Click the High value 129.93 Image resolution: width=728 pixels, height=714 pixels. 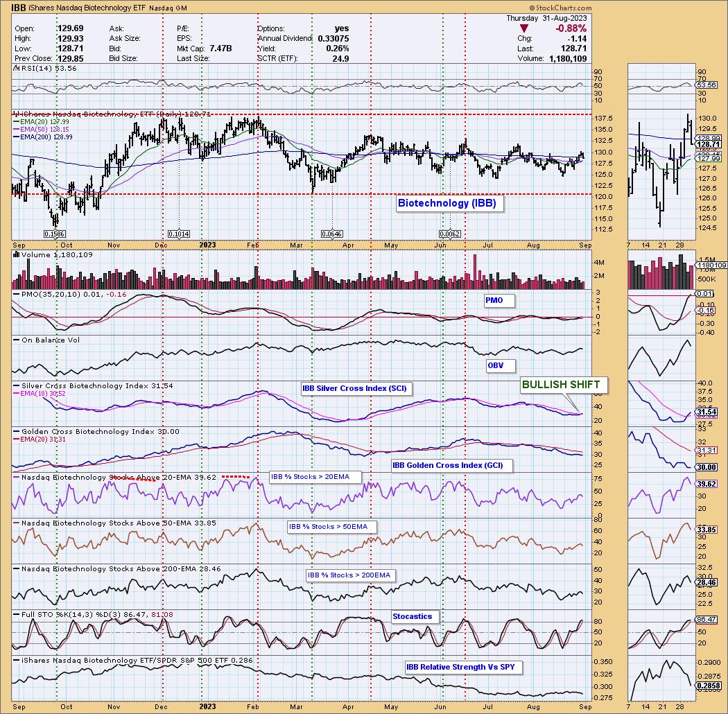(x=70, y=39)
